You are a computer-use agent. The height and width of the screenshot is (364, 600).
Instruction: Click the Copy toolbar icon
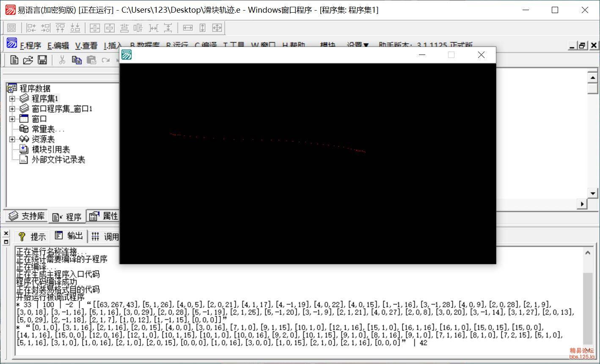coord(77,60)
